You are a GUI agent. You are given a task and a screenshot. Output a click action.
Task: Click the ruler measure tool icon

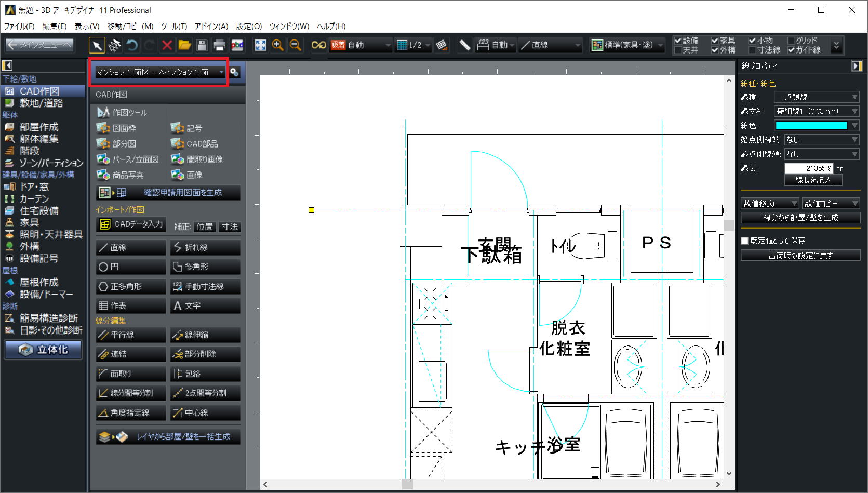point(464,46)
